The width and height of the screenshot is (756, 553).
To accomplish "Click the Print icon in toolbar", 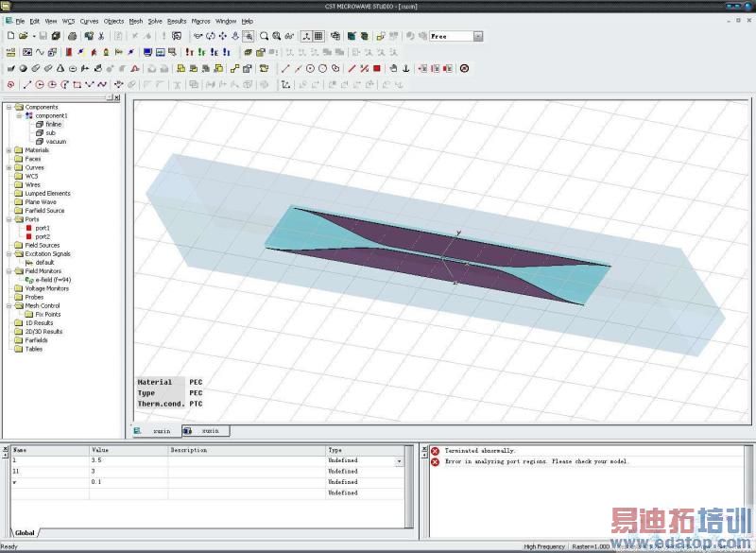I will tap(72, 36).
